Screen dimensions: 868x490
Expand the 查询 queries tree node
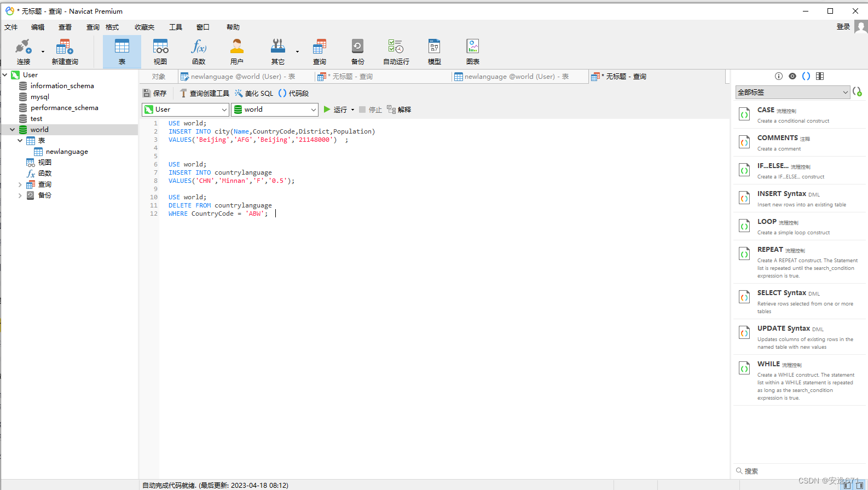point(20,185)
